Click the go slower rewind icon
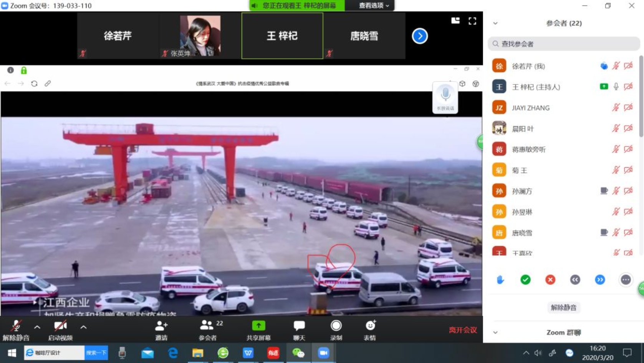The height and width of the screenshot is (363, 644). (575, 280)
